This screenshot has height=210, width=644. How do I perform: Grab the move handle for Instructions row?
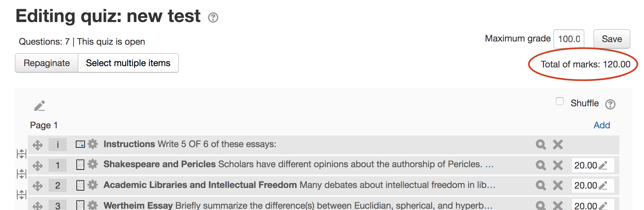(38, 145)
